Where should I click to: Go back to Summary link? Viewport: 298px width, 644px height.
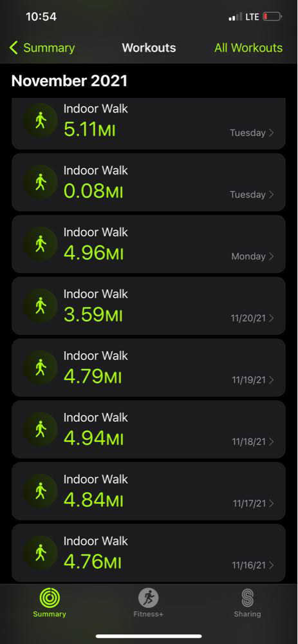click(49, 48)
